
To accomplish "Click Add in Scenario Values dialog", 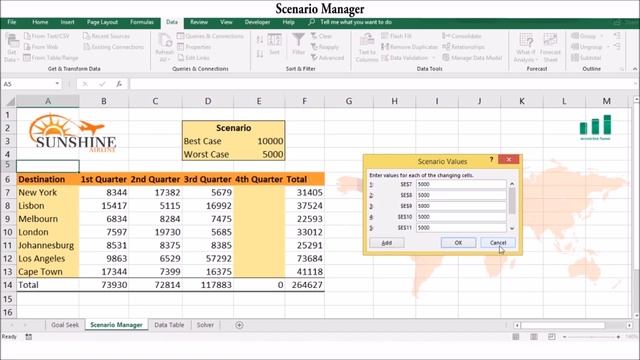I will 387,243.
